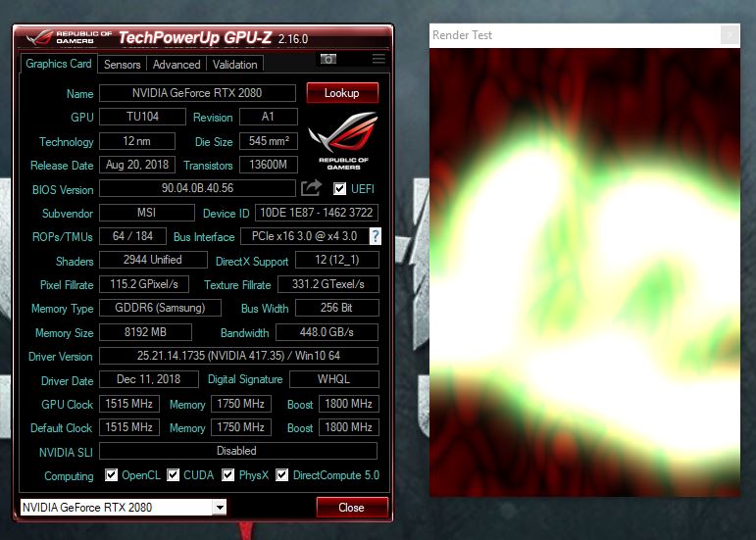Image resolution: width=756 pixels, height=540 pixels.
Task: Click the Release Date value Aug 20, 2018
Action: tap(137, 165)
